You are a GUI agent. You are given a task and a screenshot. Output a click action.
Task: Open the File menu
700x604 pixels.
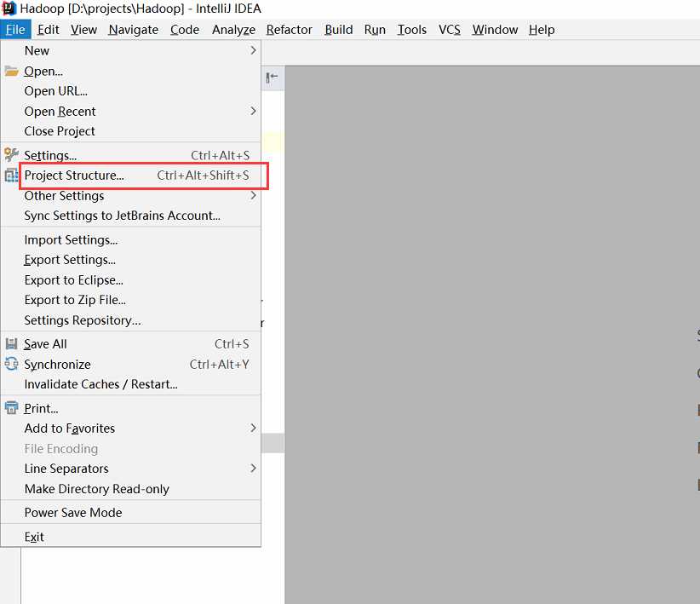[x=15, y=30]
